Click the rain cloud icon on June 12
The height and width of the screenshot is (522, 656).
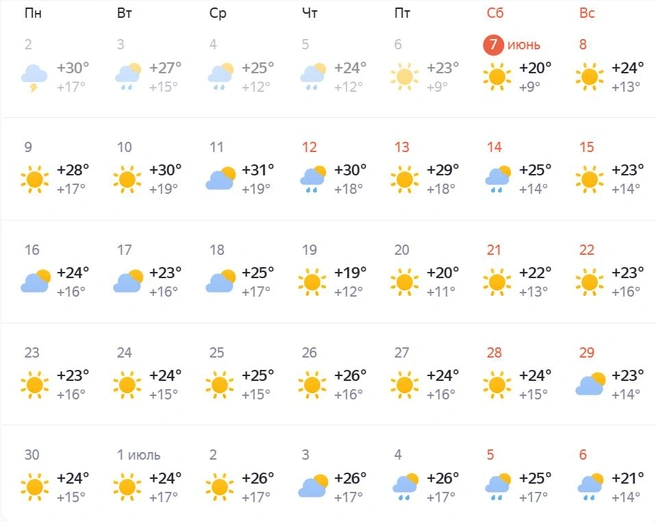click(313, 179)
